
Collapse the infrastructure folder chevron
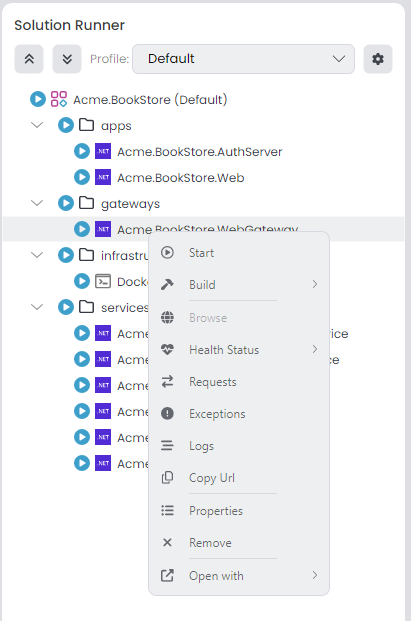37,255
